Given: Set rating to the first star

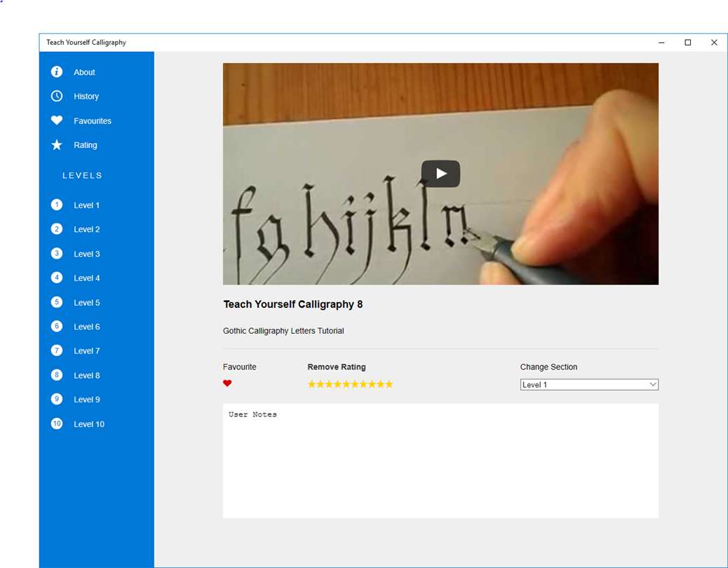Looking at the screenshot, I should tap(312, 384).
